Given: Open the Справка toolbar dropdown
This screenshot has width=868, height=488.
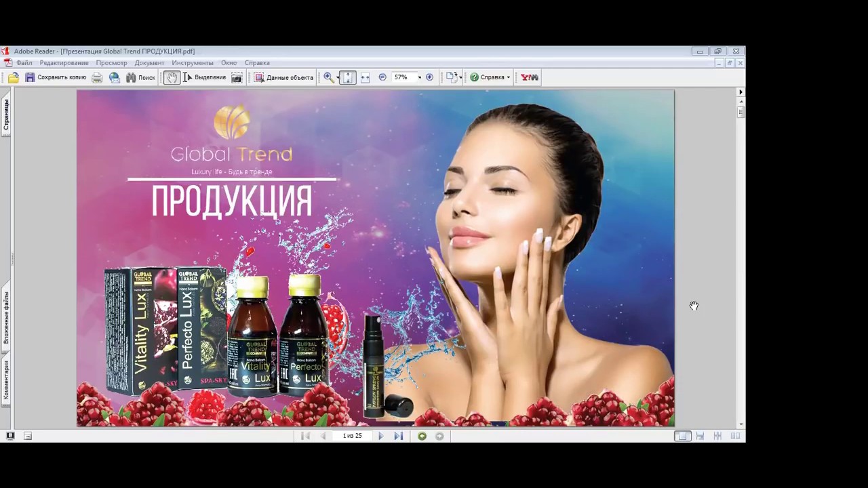Looking at the screenshot, I should click(x=490, y=77).
